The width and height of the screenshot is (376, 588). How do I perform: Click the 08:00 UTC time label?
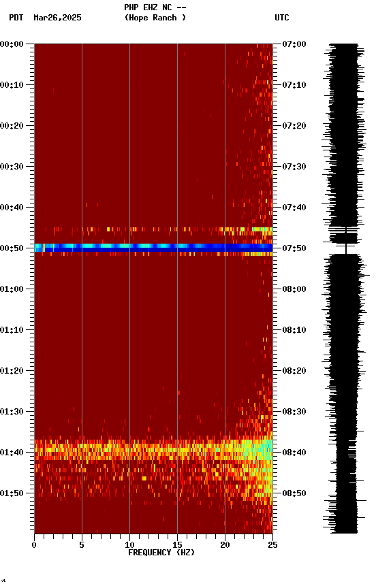[294, 289]
